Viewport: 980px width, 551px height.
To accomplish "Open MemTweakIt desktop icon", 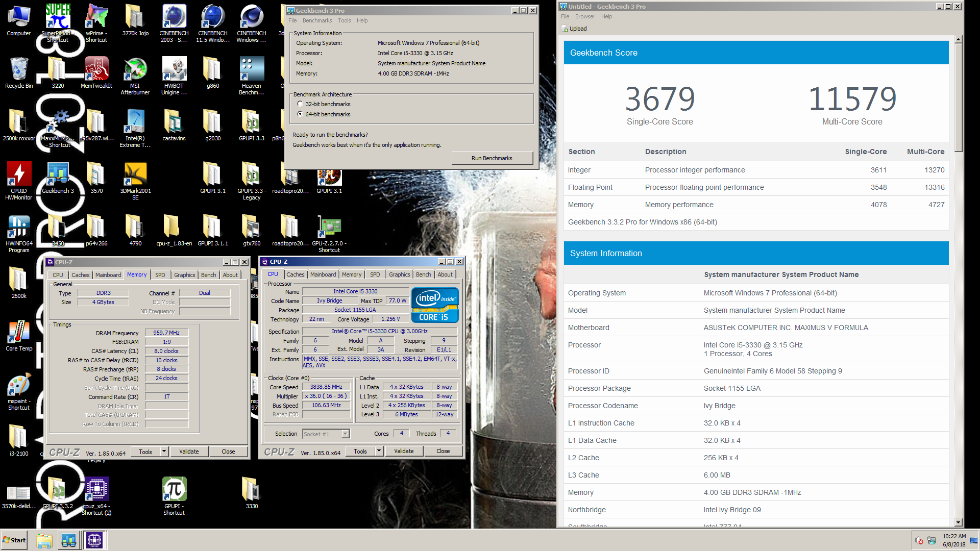I will click(x=96, y=72).
